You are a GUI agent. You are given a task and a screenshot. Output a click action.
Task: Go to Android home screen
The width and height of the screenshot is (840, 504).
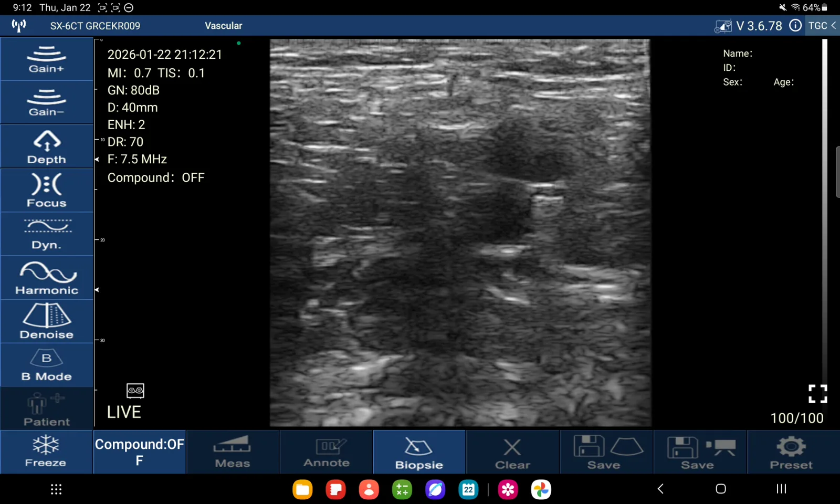[721, 489]
